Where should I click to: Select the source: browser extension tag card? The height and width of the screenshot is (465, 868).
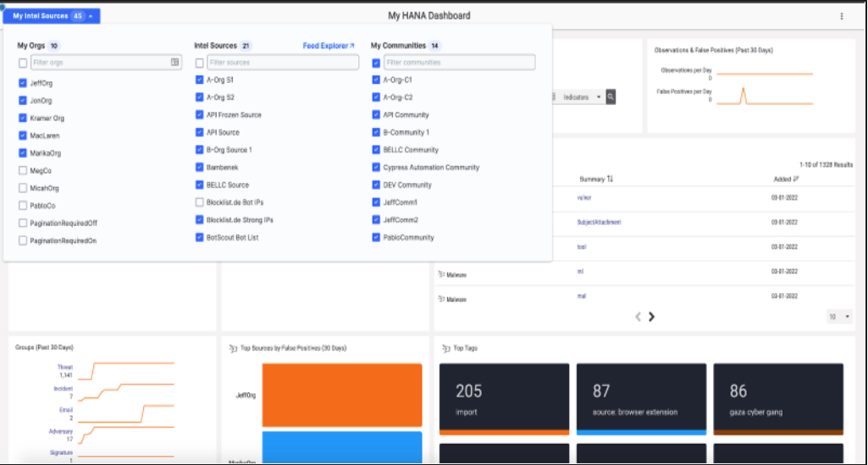click(x=641, y=399)
